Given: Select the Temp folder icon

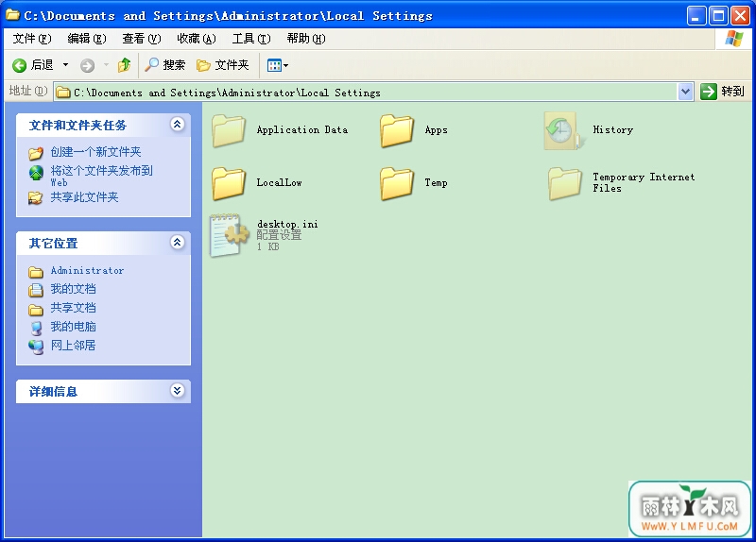Looking at the screenshot, I should click(397, 183).
